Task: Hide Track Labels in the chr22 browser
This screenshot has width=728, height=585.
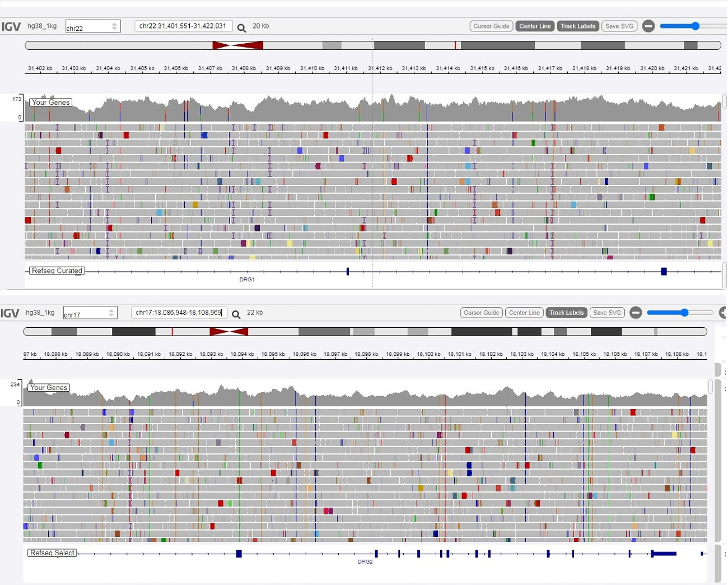Action: tap(578, 26)
